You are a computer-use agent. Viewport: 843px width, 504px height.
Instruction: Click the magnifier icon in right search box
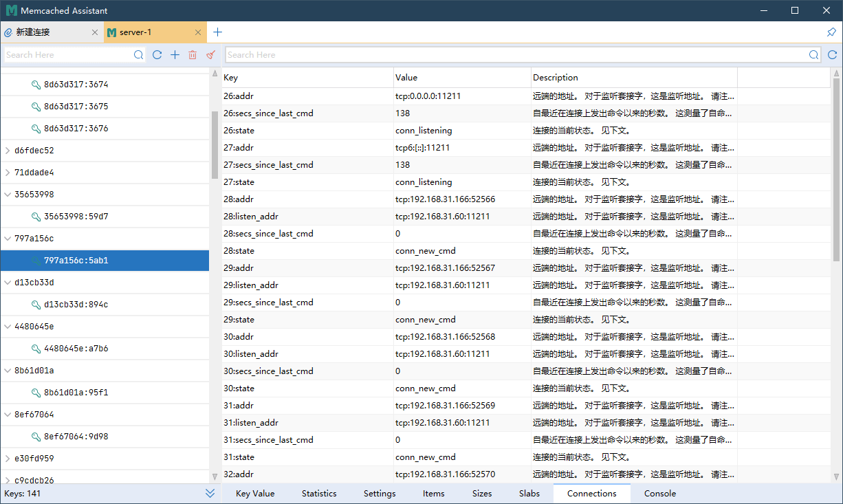pos(814,55)
